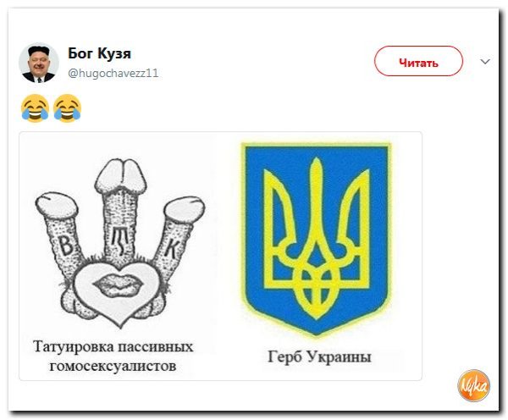The image size is (508, 420).
Task: Select the yellow trident emblem in image
Action: pos(317,238)
